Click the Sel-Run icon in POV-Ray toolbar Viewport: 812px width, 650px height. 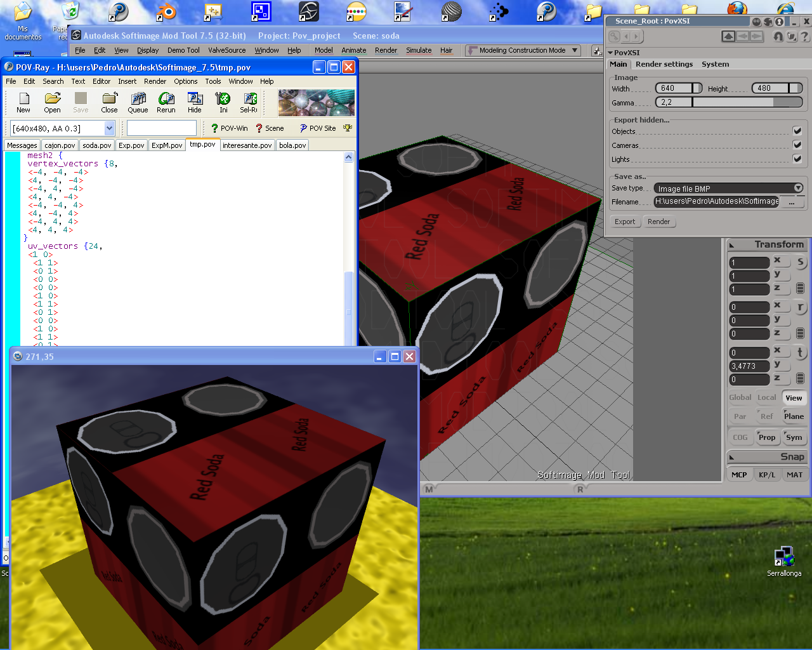pyautogui.click(x=249, y=102)
